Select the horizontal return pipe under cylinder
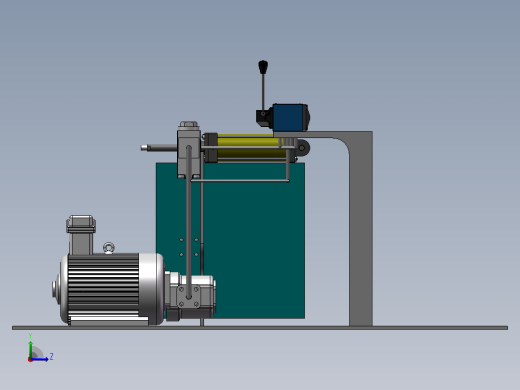Screen dimensions: 520x390 [x=240, y=181]
